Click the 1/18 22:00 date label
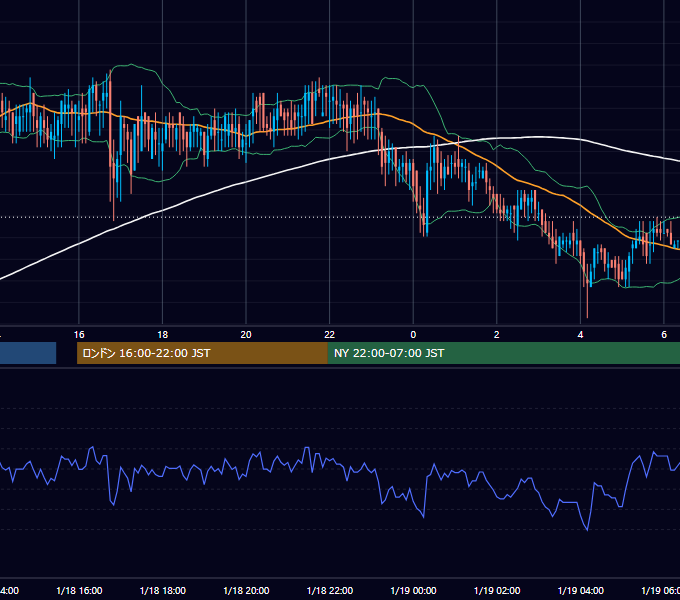680x600 pixels. (x=330, y=590)
